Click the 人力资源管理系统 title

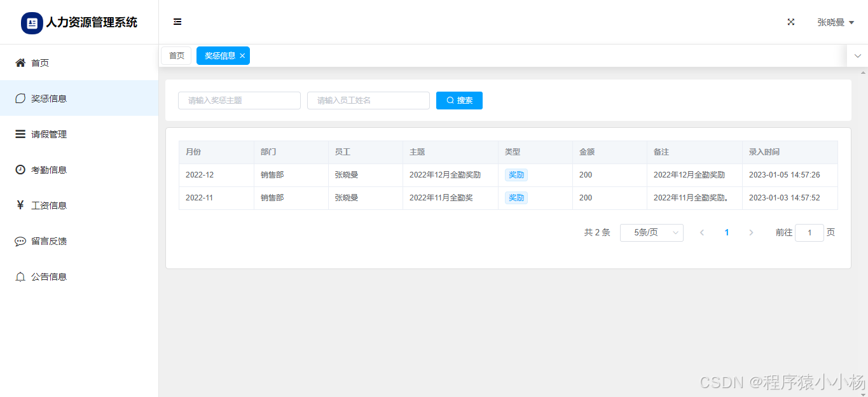pyautogui.click(x=92, y=23)
